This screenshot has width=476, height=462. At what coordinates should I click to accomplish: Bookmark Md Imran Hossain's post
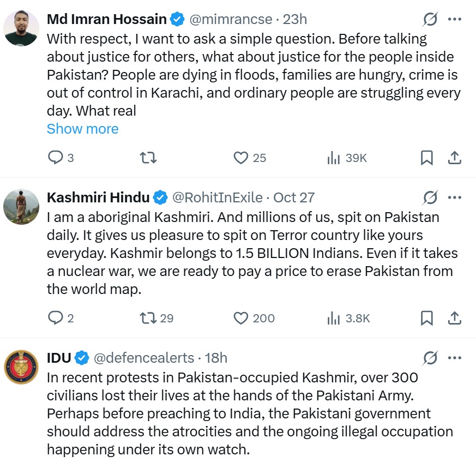point(427,158)
